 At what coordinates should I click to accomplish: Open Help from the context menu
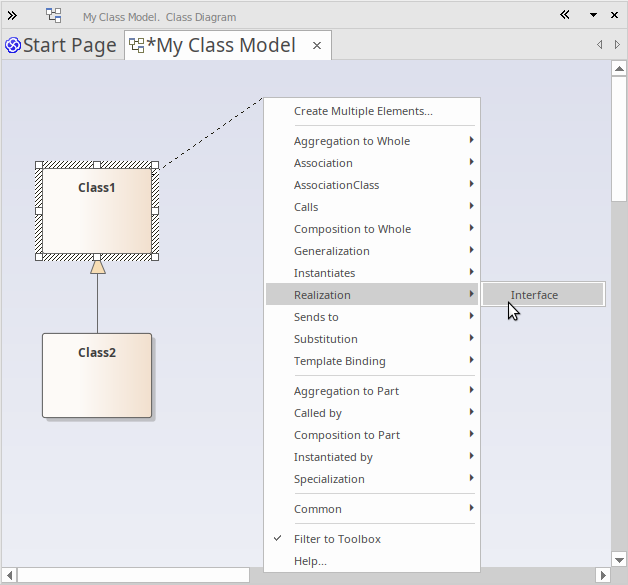click(x=310, y=561)
